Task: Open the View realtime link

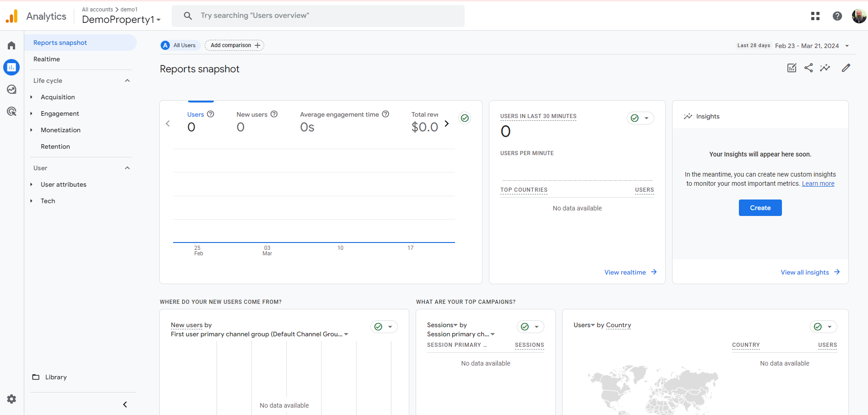Action: click(x=630, y=272)
